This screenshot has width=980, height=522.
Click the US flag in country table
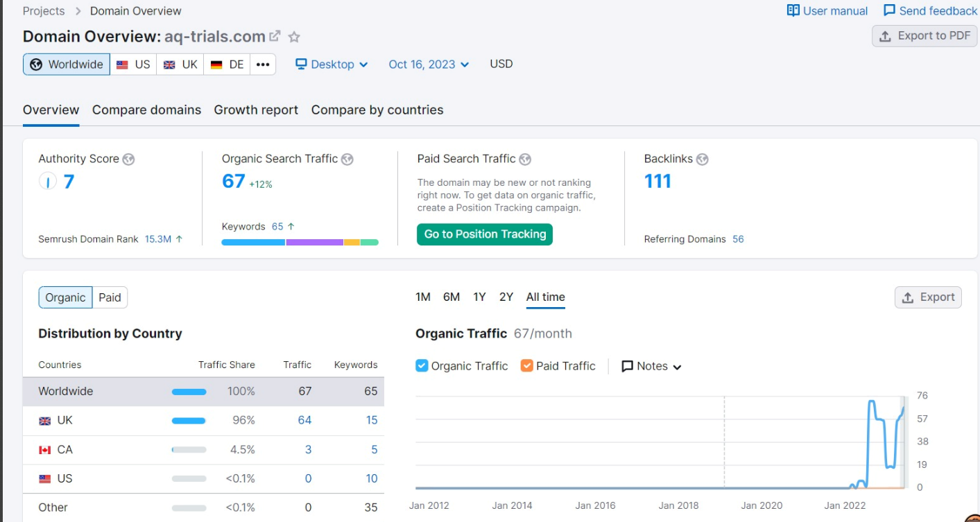tap(45, 479)
